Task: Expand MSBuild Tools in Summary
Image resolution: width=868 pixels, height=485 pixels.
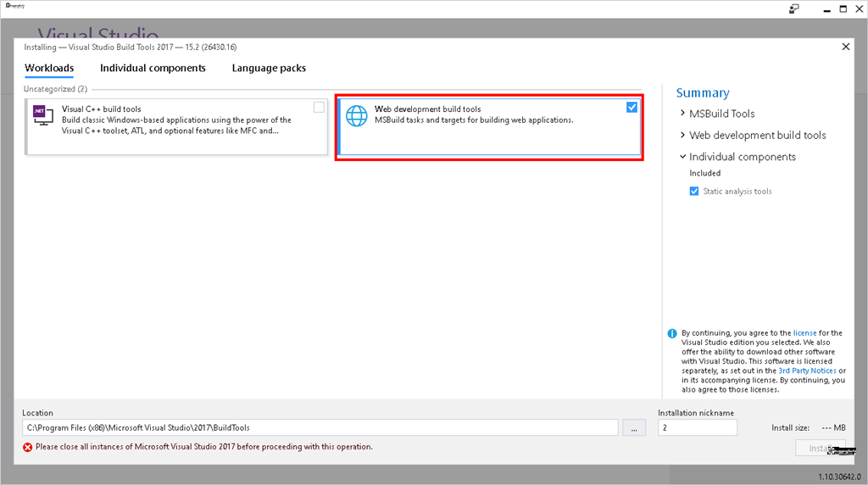Action: tap(682, 113)
